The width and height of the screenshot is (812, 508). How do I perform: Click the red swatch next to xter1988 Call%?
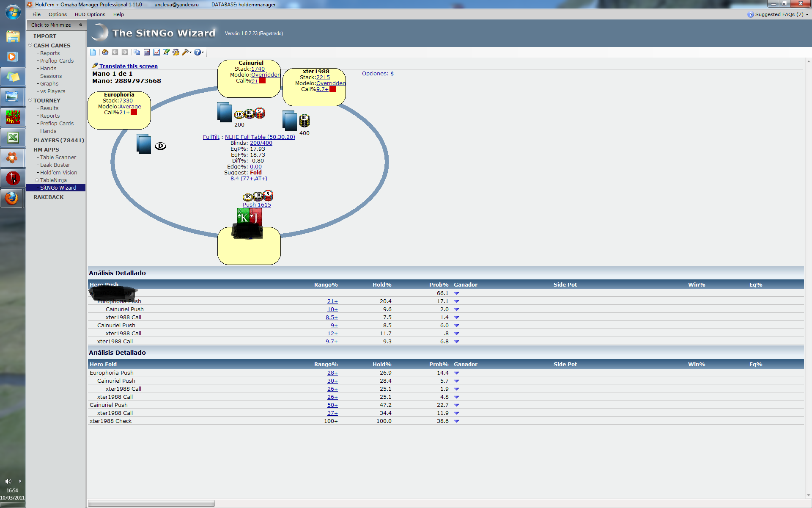click(x=333, y=89)
